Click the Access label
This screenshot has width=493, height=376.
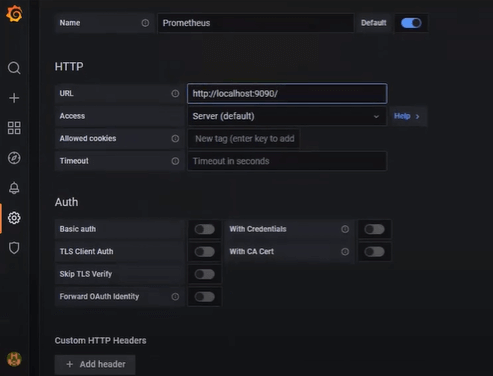(72, 116)
